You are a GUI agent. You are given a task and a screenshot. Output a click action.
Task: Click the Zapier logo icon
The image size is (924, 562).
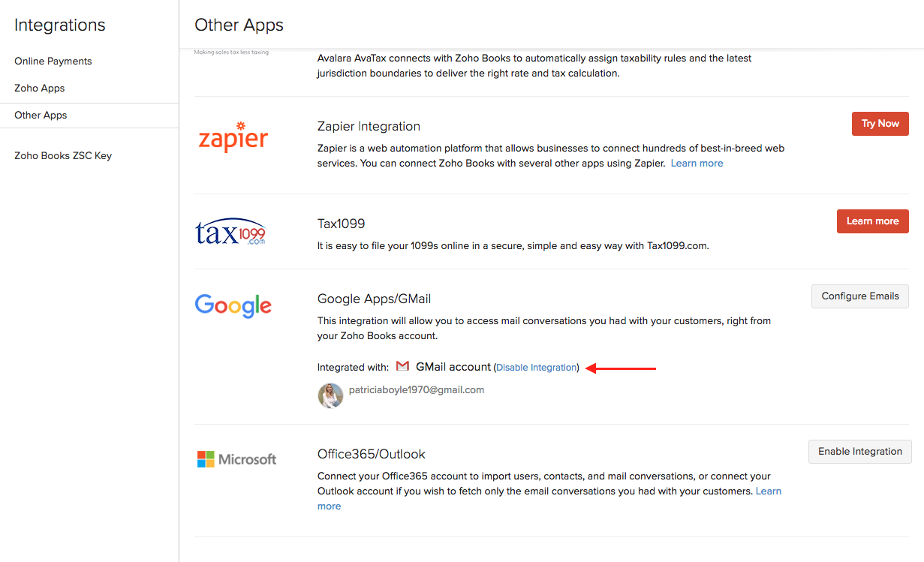coord(233,137)
